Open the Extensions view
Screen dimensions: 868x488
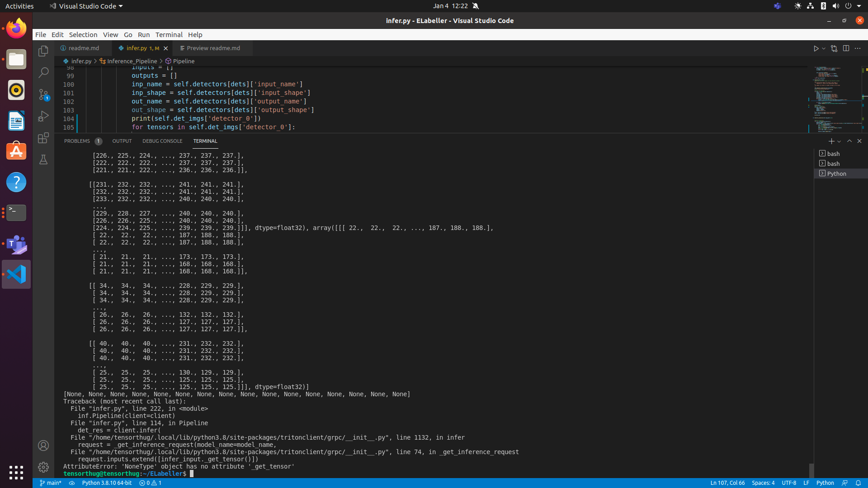point(43,138)
